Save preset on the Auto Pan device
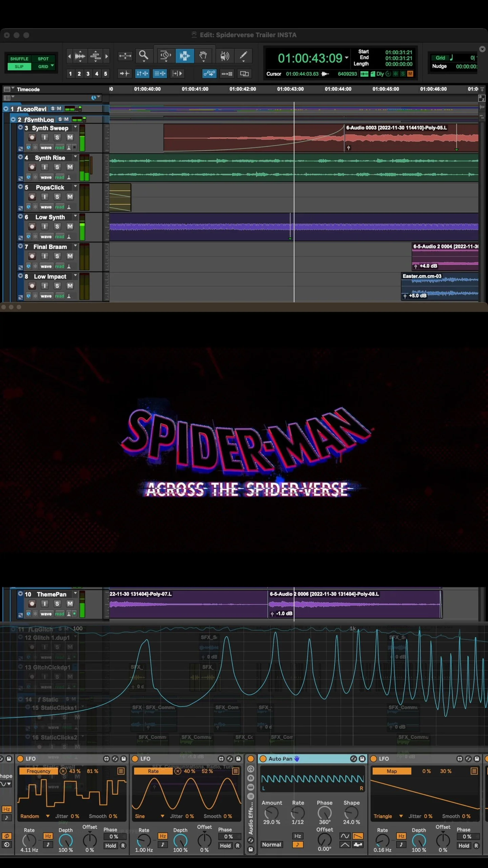Viewport: 488px width, 868px height. [362, 758]
